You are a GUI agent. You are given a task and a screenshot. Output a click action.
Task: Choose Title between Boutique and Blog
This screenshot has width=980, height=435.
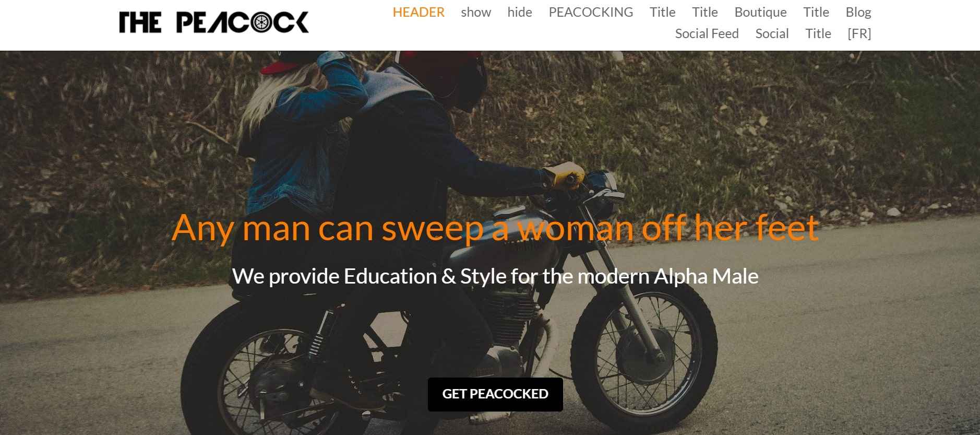click(816, 12)
